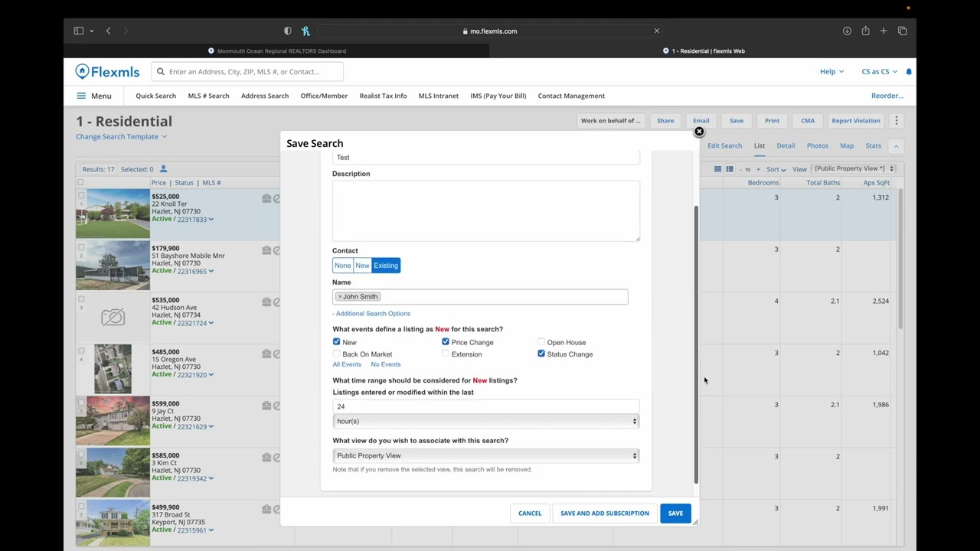Uncheck the Status Change checkbox
Viewport: 980px width, 551px height.
[x=541, y=354]
